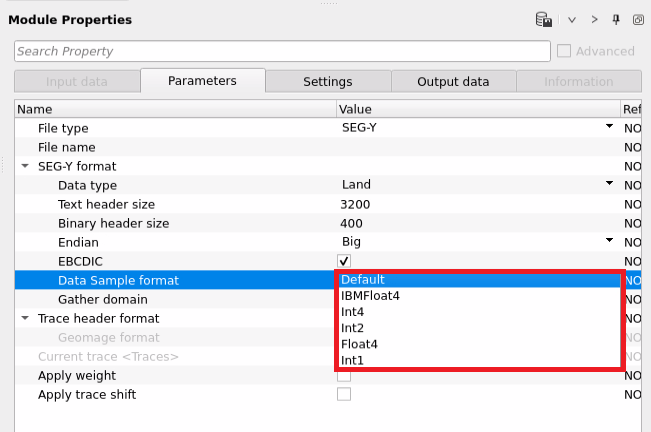Open the Endian dropdown arrow
Screen dimensions: 651x432
tap(608, 241)
